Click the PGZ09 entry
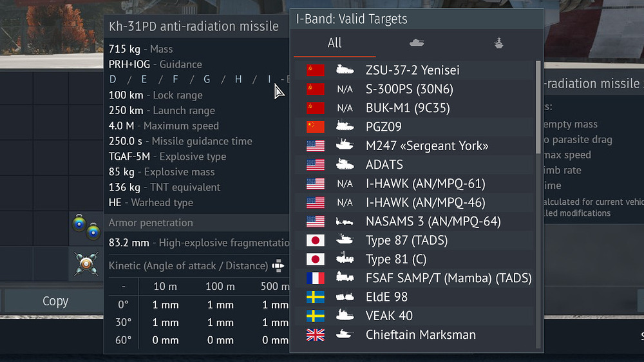The image size is (644, 362). point(414,127)
